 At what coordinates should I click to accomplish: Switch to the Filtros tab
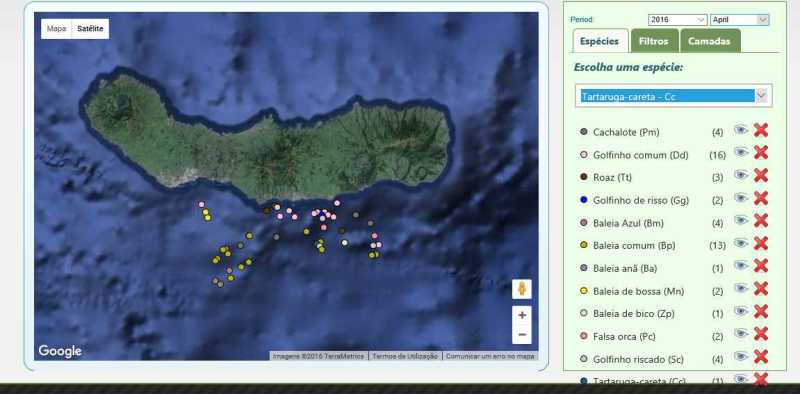click(x=654, y=41)
